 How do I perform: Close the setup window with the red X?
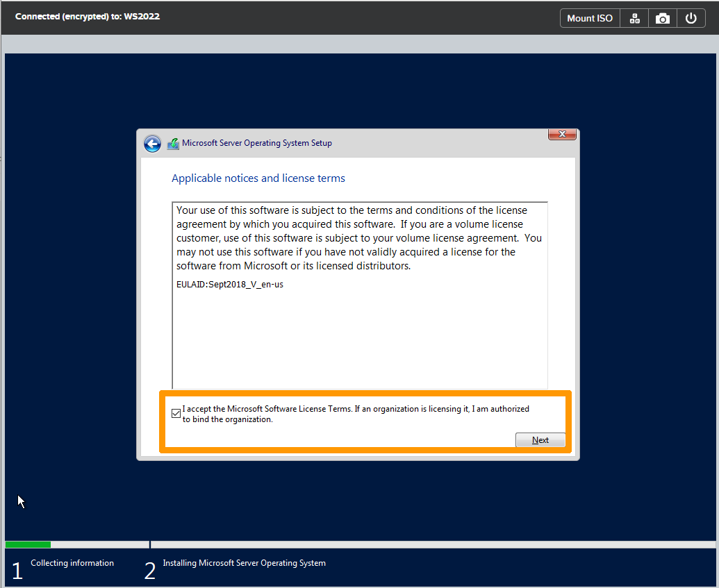coord(561,134)
